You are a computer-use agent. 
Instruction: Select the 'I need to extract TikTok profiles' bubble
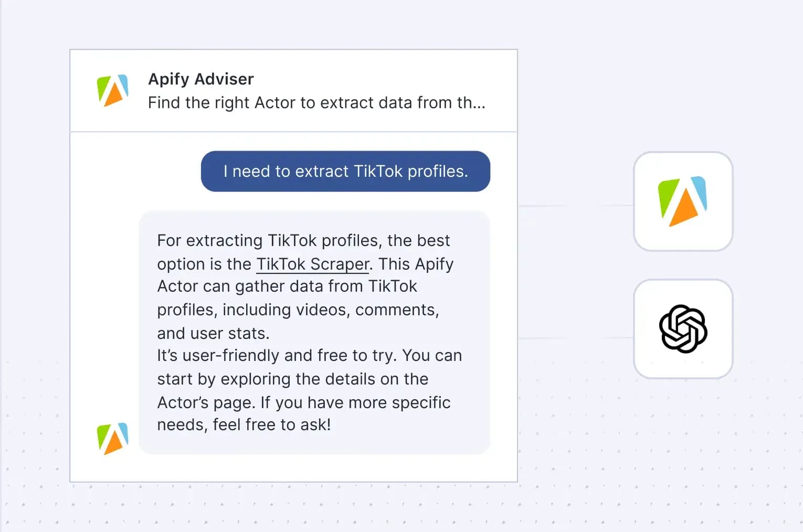click(345, 171)
